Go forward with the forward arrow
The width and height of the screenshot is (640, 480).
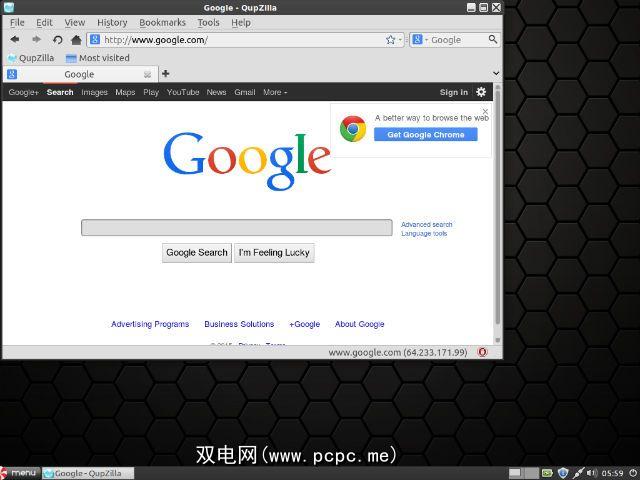tap(36, 40)
